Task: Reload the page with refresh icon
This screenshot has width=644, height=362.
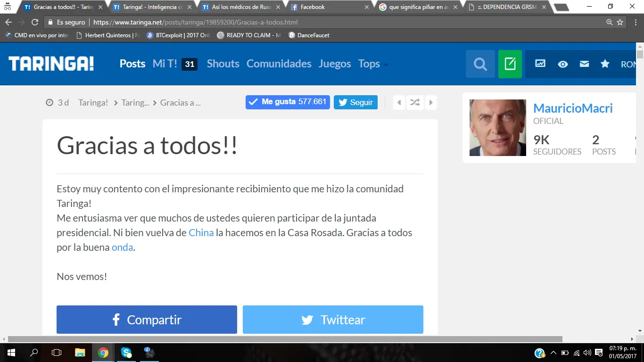Action: click(x=34, y=22)
